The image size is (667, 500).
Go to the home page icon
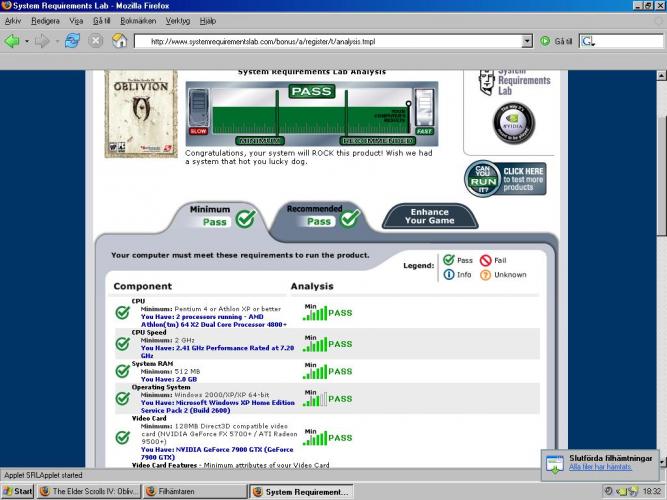[120, 41]
